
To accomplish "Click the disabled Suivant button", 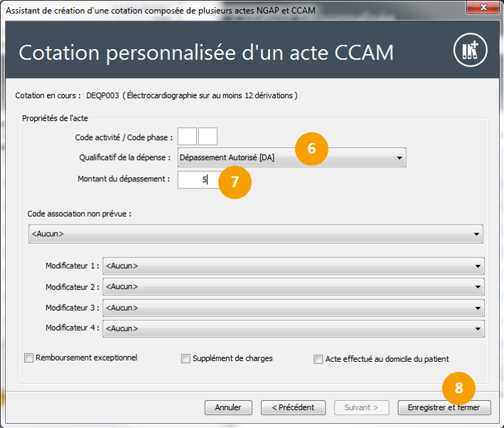I will point(366,407).
